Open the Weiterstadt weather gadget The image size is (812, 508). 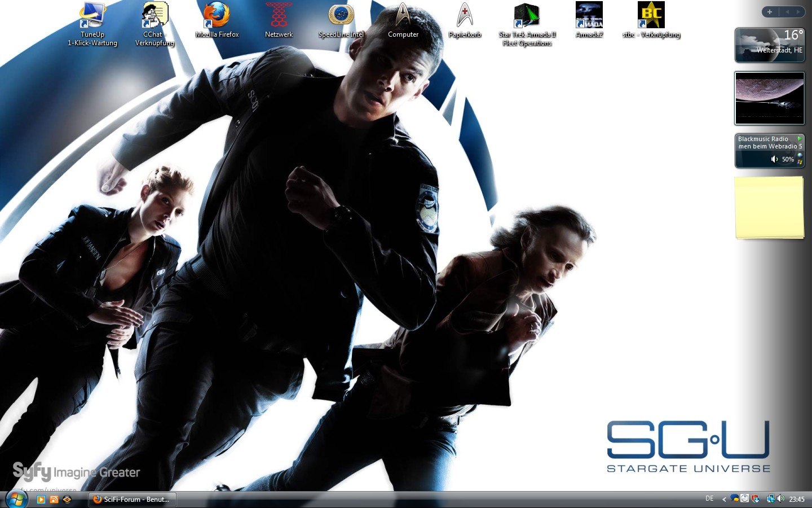click(769, 45)
